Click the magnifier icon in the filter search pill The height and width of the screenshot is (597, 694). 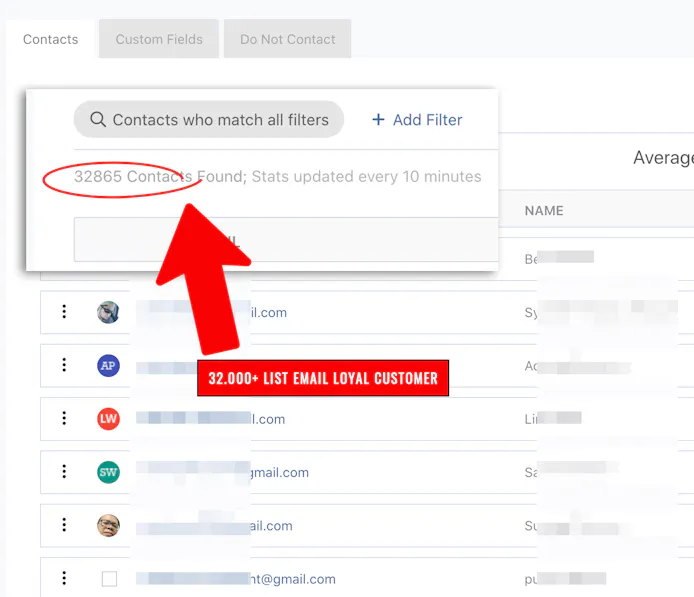coord(98,120)
